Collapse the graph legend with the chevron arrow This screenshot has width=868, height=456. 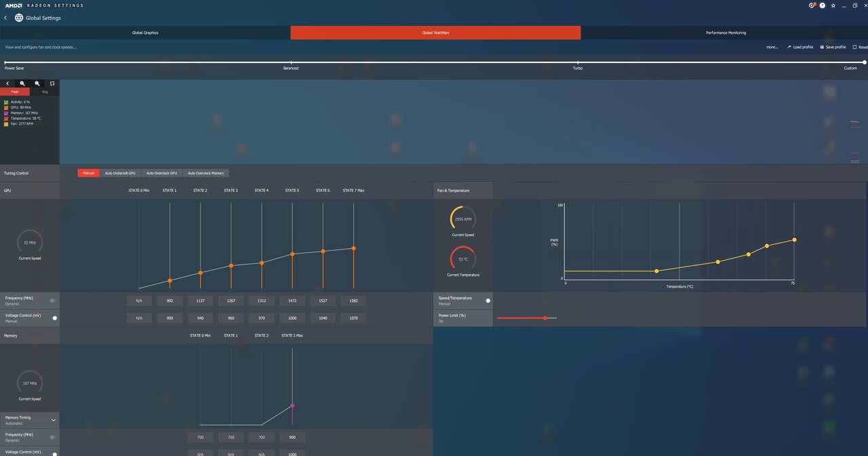[x=7, y=83]
